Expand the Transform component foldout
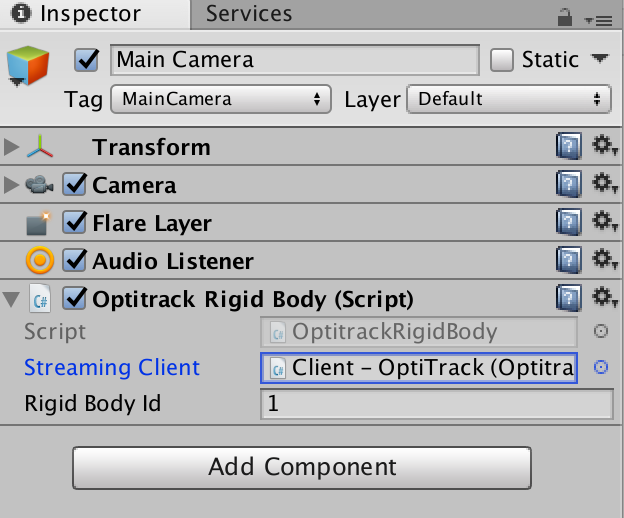 11,147
